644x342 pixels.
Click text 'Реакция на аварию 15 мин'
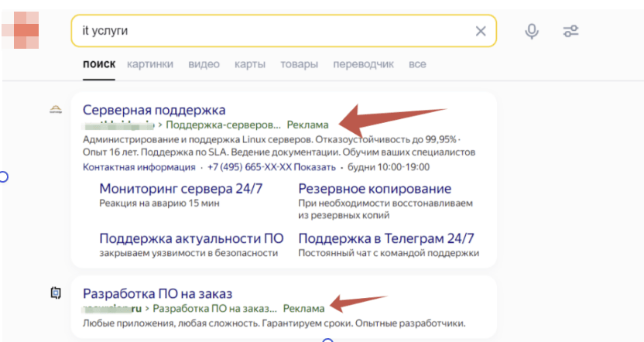coord(159,203)
